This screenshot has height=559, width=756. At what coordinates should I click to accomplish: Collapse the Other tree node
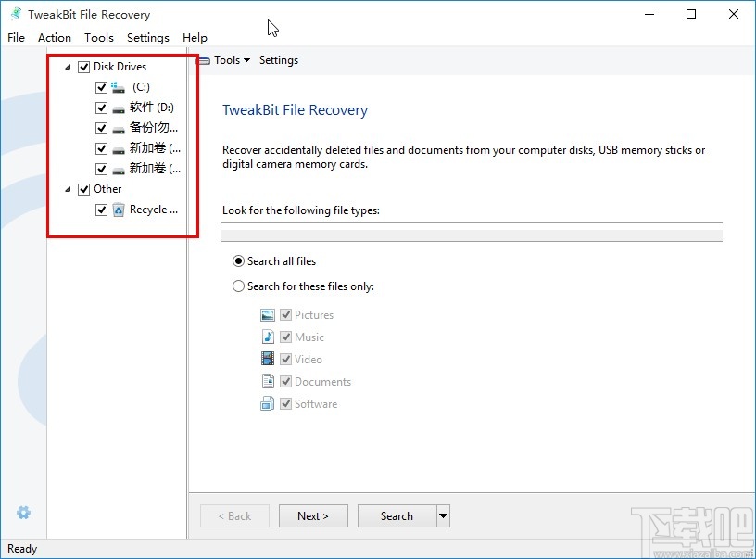point(69,189)
